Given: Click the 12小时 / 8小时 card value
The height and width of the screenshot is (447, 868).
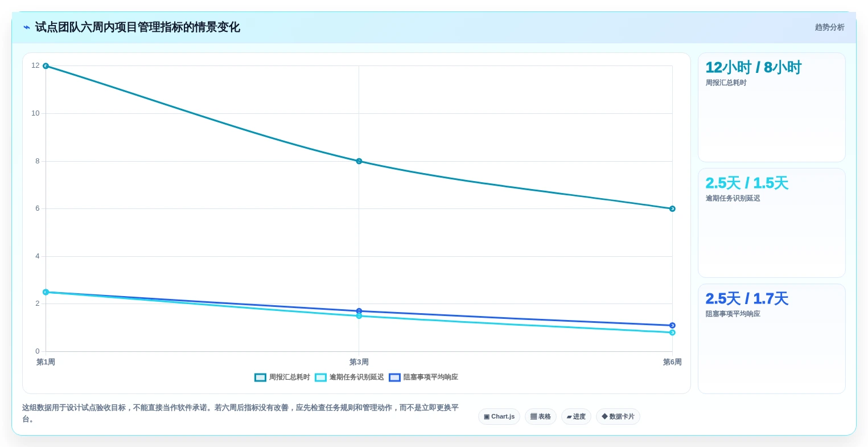Looking at the screenshot, I should click(x=754, y=68).
